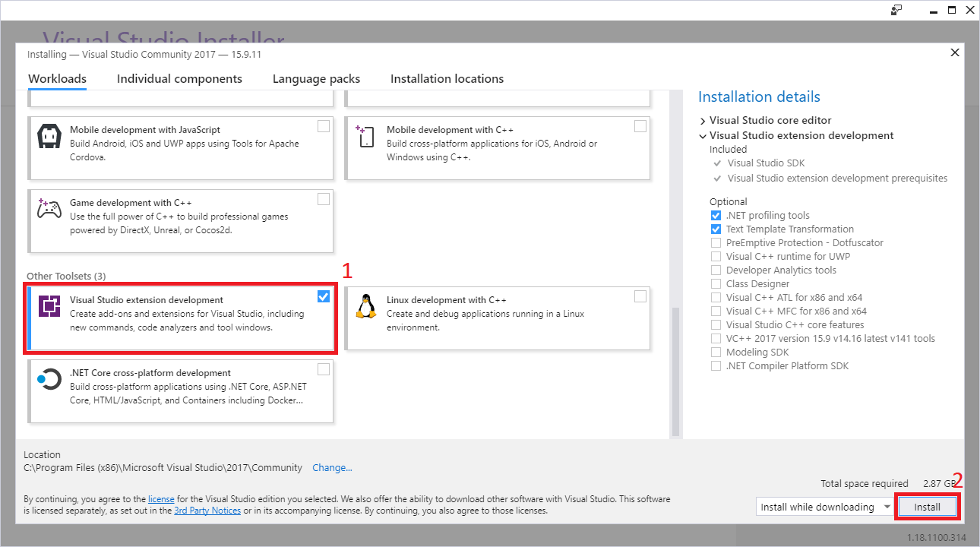Enable Visual C++ runtime for UWP

click(716, 257)
